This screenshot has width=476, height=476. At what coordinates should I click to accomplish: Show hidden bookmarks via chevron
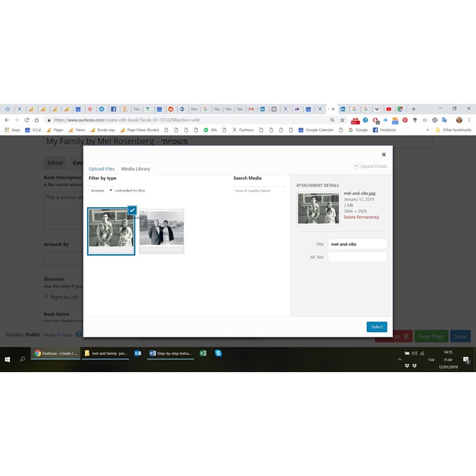428,130
